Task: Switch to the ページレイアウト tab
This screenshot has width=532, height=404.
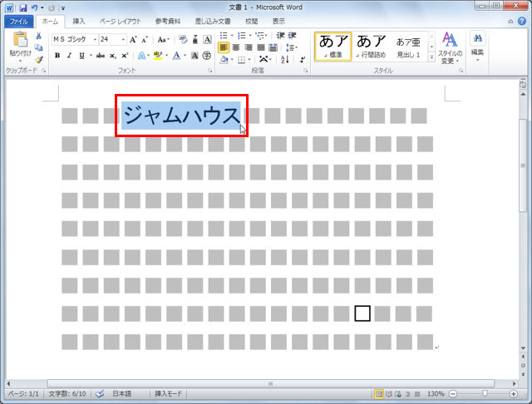Action: tap(120, 22)
